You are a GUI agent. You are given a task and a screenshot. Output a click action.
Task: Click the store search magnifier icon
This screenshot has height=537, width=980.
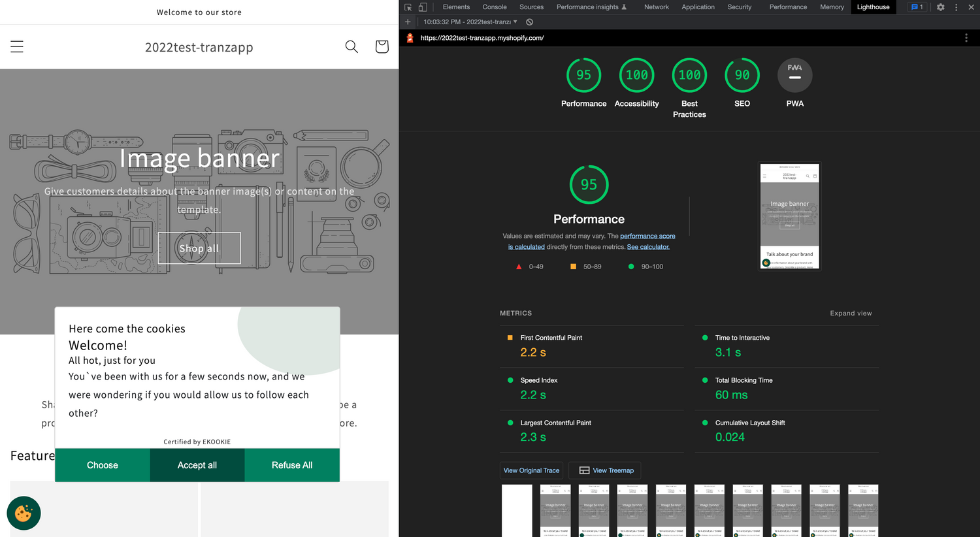coord(351,47)
